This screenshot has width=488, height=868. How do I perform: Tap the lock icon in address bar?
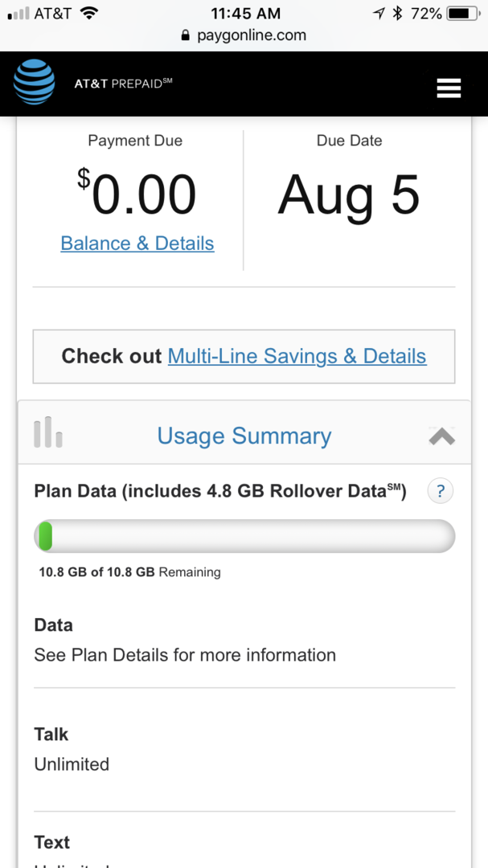pyautogui.click(x=186, y=35)
